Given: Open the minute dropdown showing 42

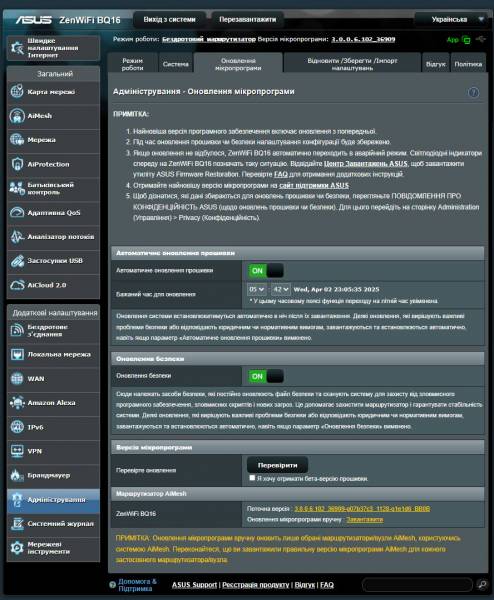Looking at the screenshot, I should (x=280, y=290).
